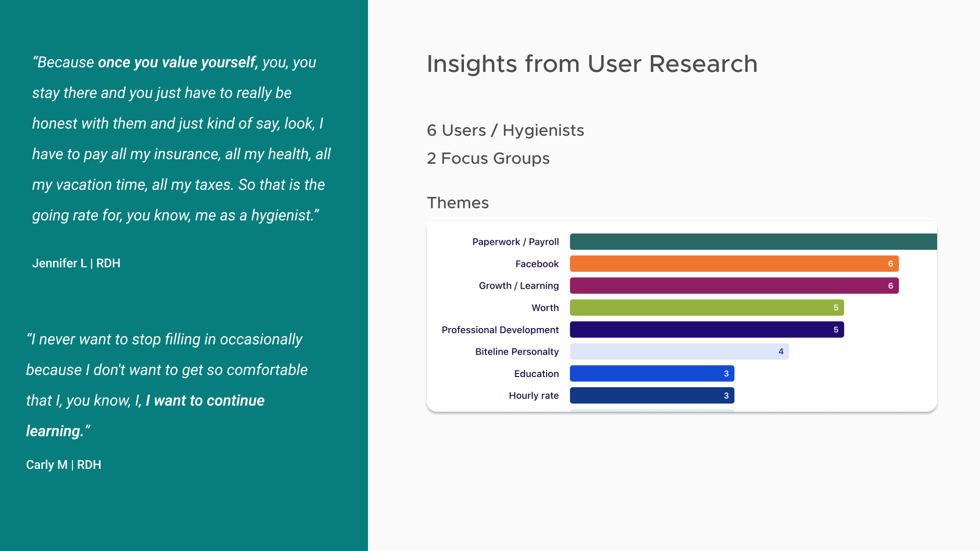Screen dimensions: 980x551
Task: Click the bold 'I want to continue' phrase
Action: [x=205, y=401]
